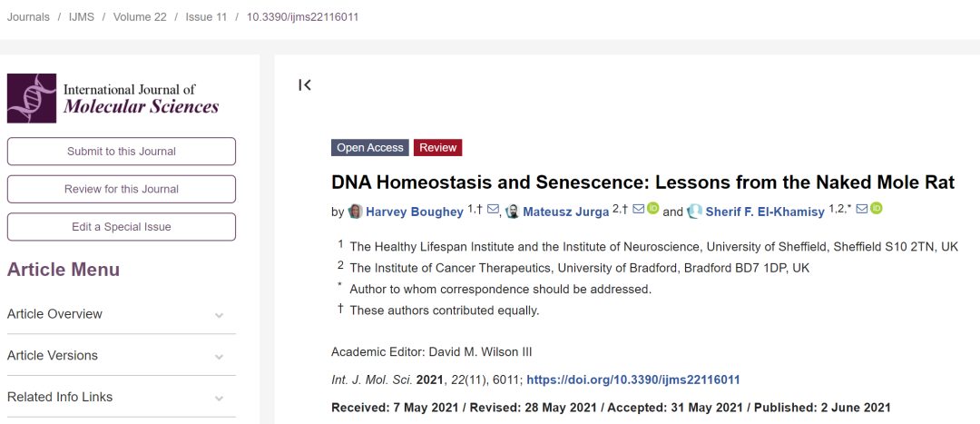Click Harvey Boughey's email envelope icon
980x424 pixels.
493,210
